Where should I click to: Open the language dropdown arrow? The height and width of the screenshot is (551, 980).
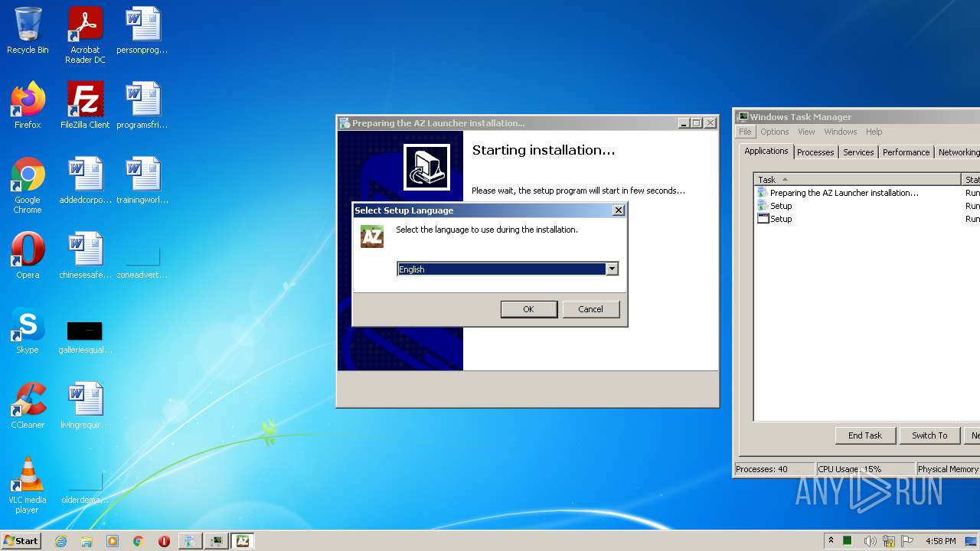pyautogui.click(x=612, y=269)
